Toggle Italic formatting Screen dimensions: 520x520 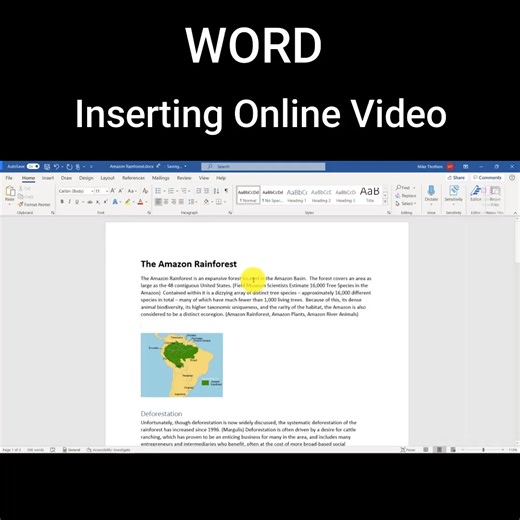point(69,202)
